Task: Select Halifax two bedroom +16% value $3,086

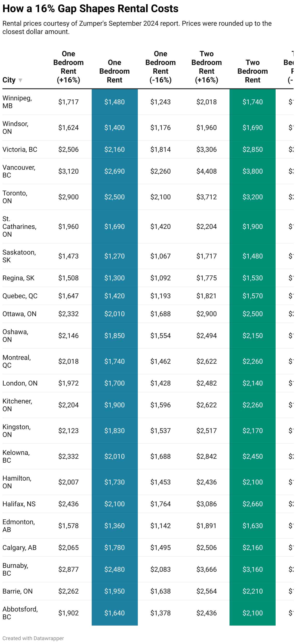Action: point(206,504)
